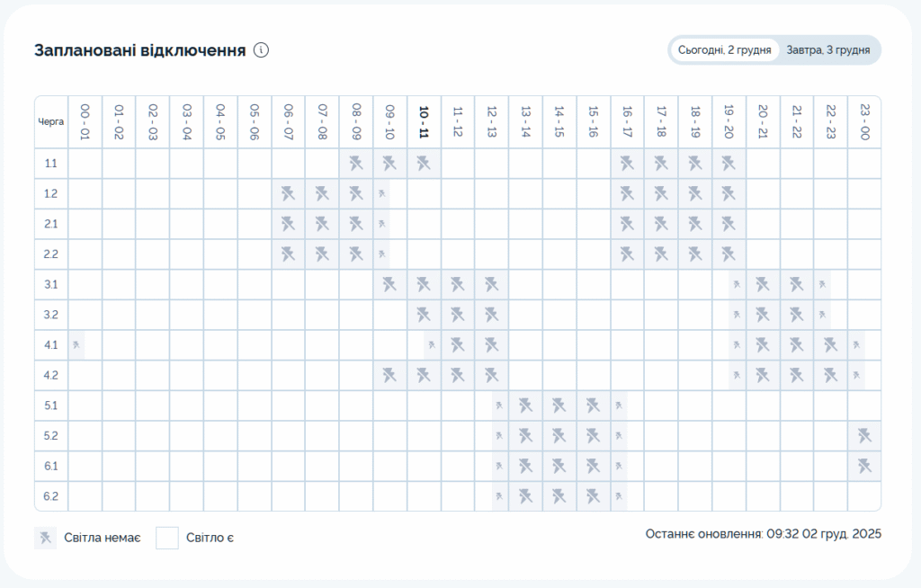The image size is (921, 588).
Task: Click outage icon for queue 3.1 at 09-10
Action: pos(389,284)
